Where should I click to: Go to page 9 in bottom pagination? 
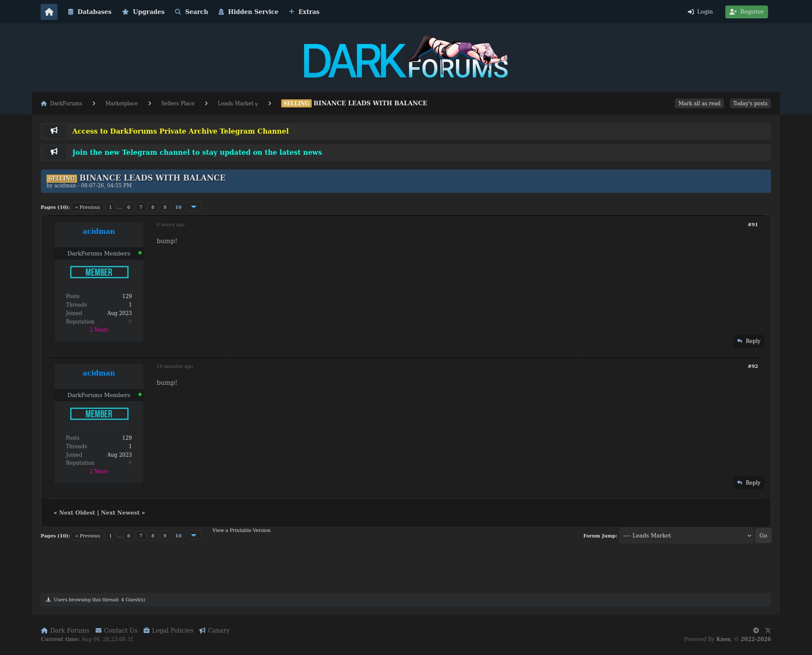click(165, 536)
